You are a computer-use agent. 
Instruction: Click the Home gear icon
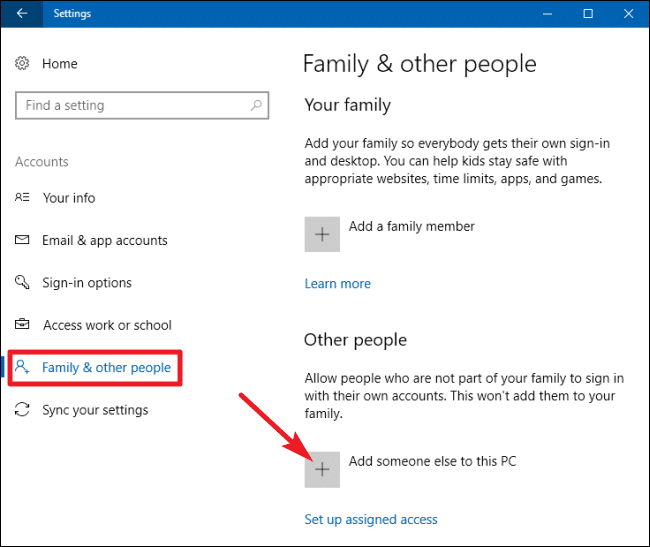[23, 63]
